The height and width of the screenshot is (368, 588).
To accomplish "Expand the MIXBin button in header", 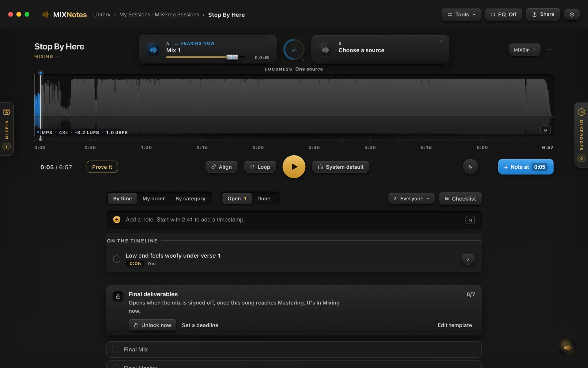I will 525,50.
